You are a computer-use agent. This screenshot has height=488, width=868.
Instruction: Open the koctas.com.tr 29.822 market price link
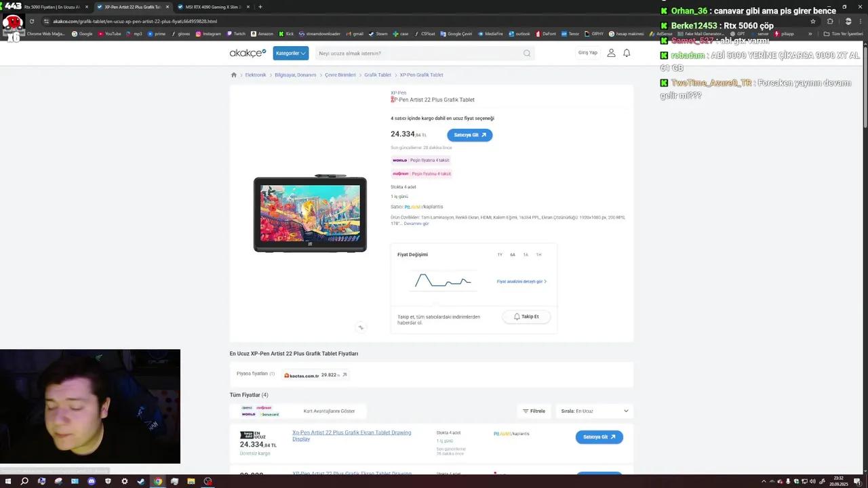(315, 375)
